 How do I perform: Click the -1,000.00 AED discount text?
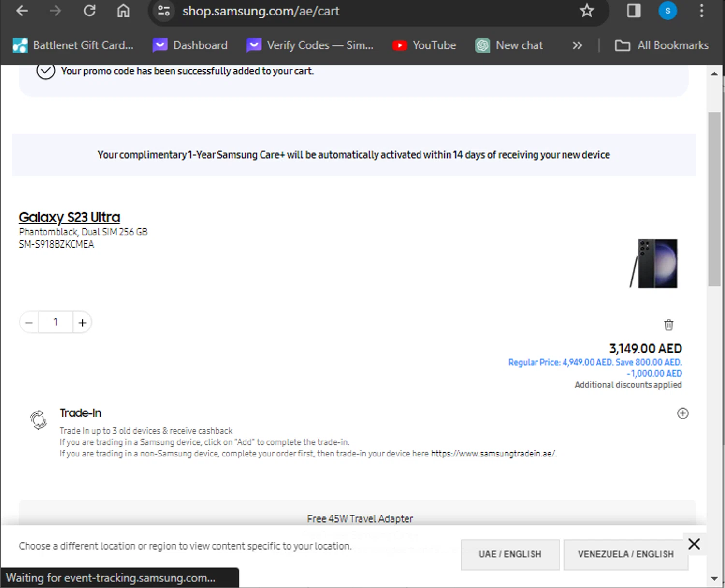pyautogui.click(x=654, y=373)
